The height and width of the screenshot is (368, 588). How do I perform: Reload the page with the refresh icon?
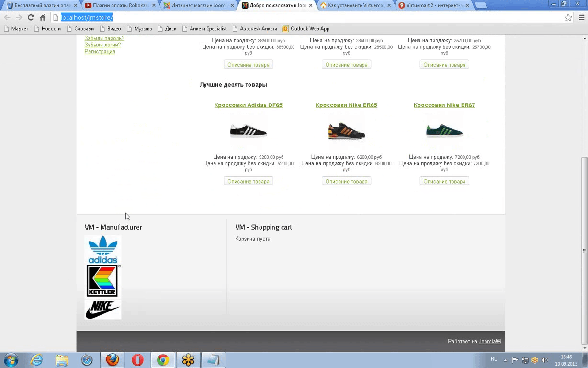[31, 17]
